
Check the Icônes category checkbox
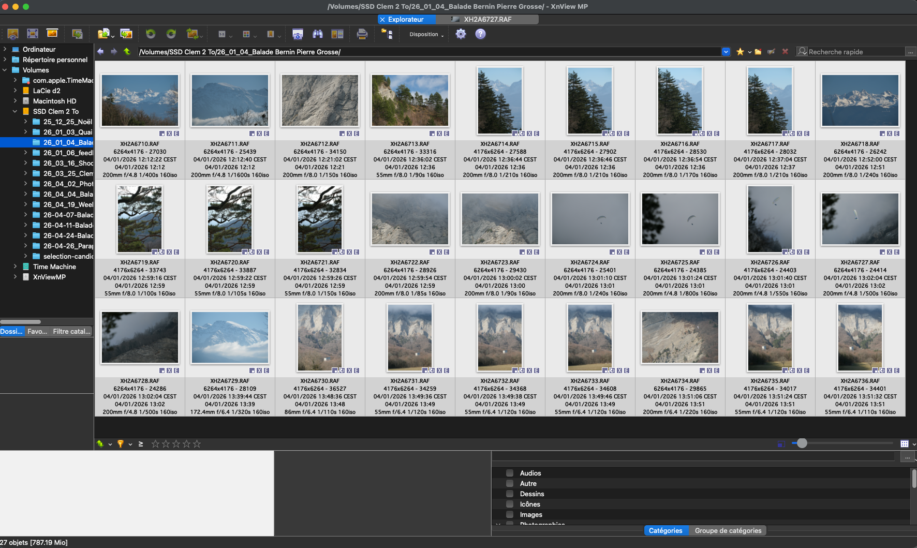(509, 504)
